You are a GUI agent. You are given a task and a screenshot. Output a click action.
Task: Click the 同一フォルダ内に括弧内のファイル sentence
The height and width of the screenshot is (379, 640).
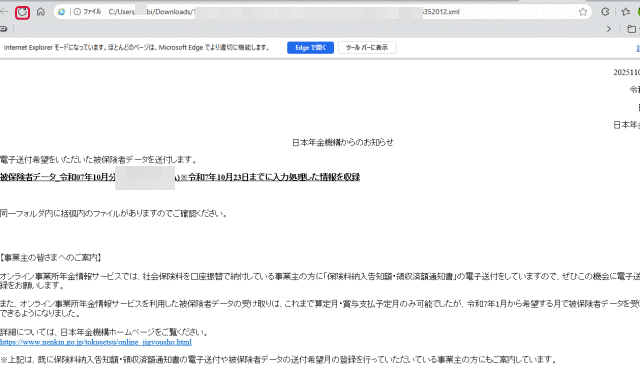(114, 213)
